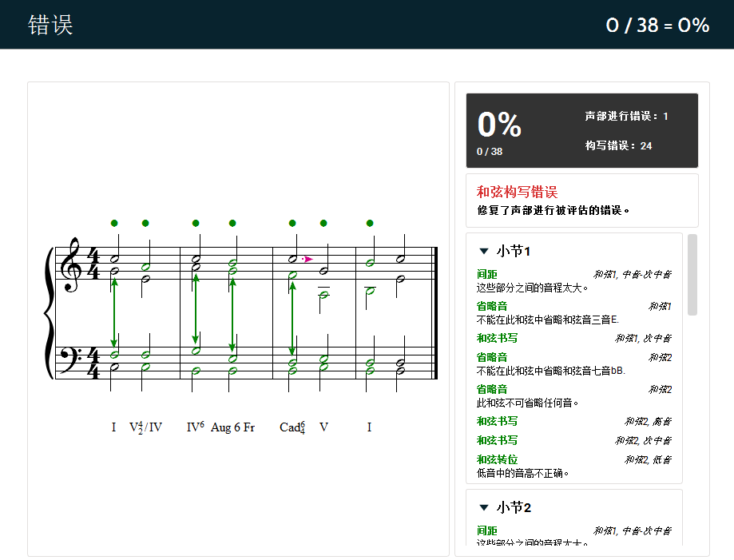Viewport: 734px width, 560px height.
Task: Click the 0 / 38 = 0% header score
Action: click(657, 26)
